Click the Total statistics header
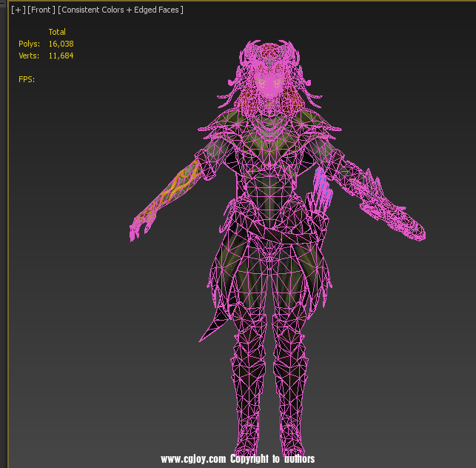The width and height of the screenshot is (476, 468). tap(57, 32)
